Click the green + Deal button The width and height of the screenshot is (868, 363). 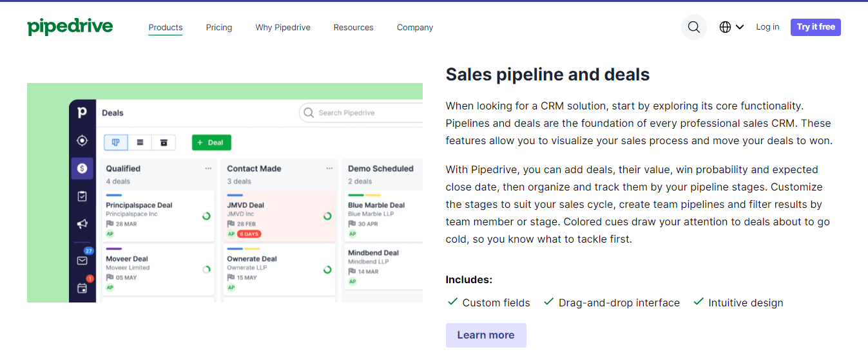211,142
